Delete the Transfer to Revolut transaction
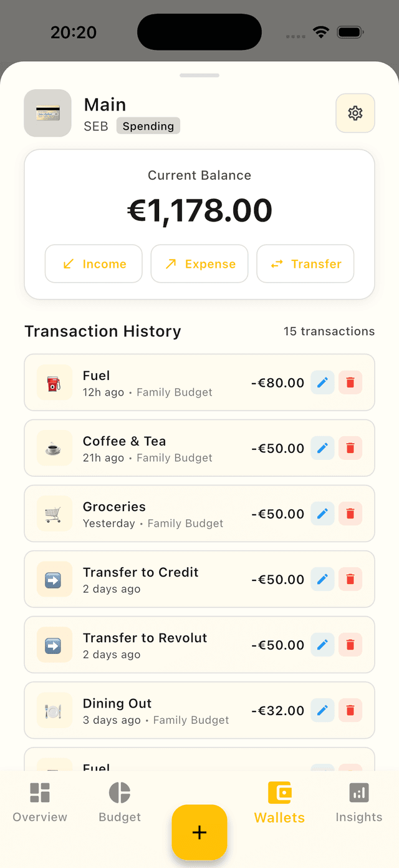Image resolution: width=399 pixels, height=868 pixels. [x=350, y=645]
